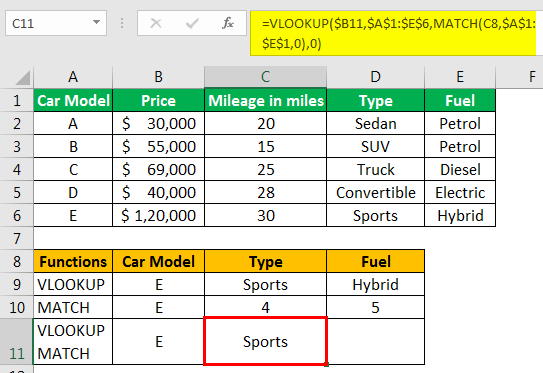Click the Enter checkmark formula button
This screenshot has width=543, height=373.
click(192, 23)
